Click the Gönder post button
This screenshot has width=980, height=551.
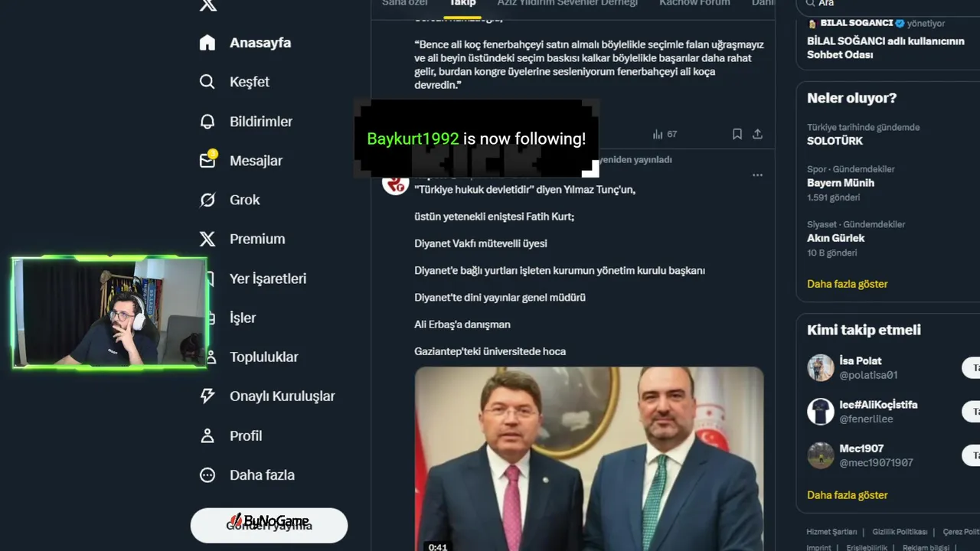pos(269,526)
